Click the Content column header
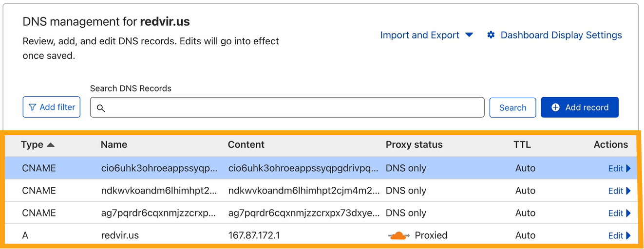Image resolution: width=644 pixels, height=249 pixels. point(246,144)
